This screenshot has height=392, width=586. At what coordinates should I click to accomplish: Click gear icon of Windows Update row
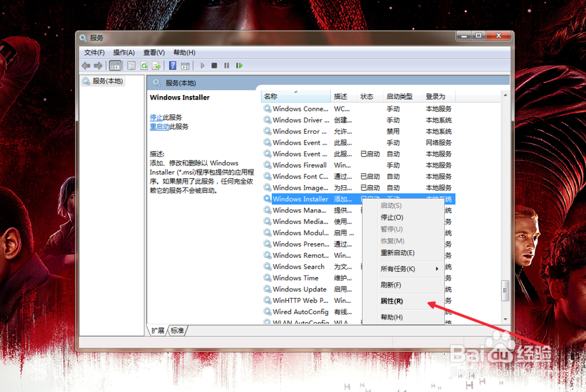click(267, 289)
